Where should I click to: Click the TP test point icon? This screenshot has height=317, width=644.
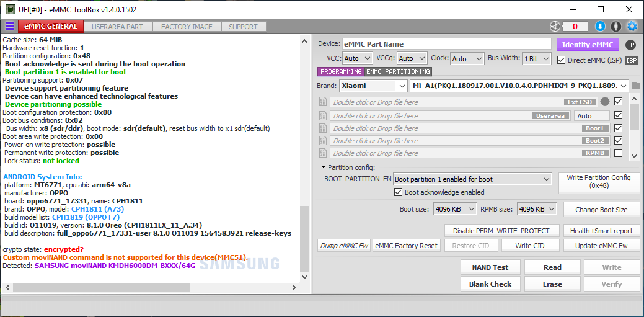(x=630, y=45)
